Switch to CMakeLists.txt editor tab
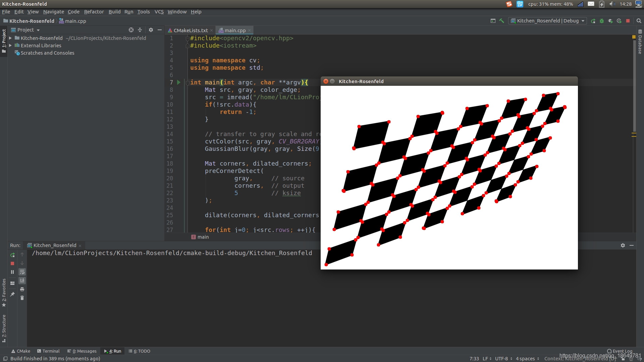This screenshot has width=644, height=362. point(191,30)
